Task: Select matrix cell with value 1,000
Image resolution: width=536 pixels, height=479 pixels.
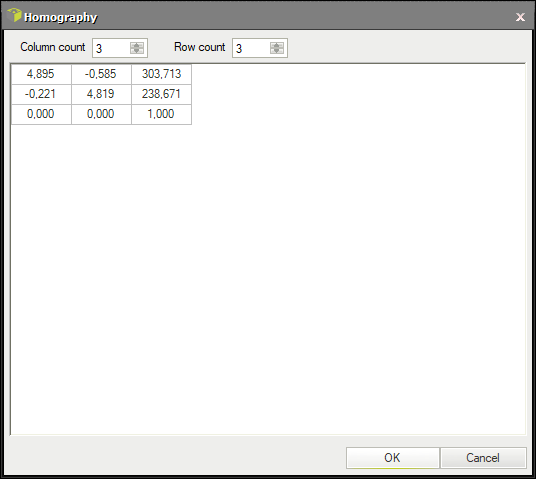Action: [161, 114]
